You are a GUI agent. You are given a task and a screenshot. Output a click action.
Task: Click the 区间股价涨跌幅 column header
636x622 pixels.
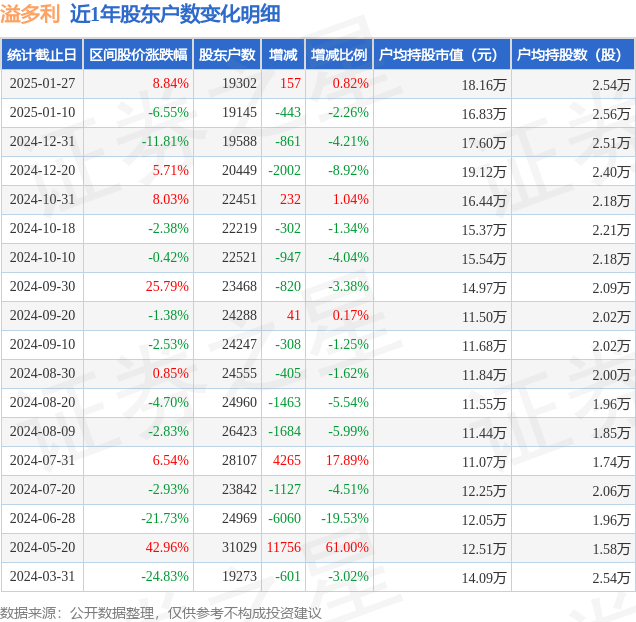point(138,54)
